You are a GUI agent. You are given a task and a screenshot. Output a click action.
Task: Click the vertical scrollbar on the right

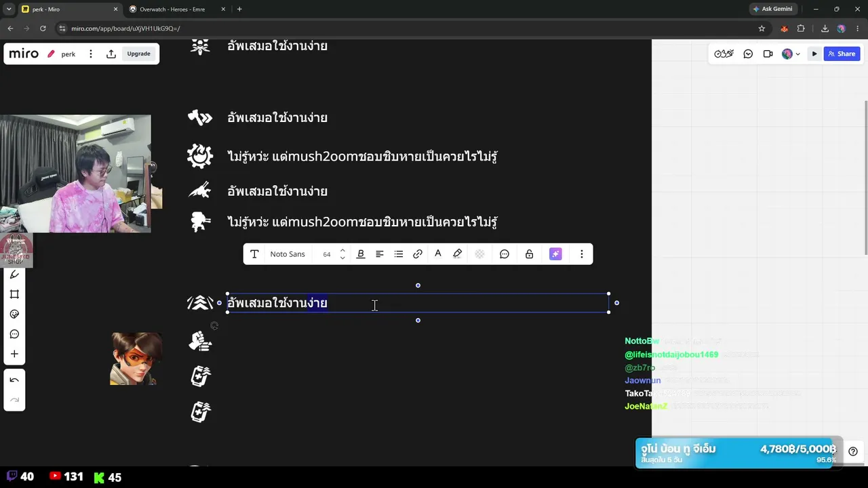(865, 178)
